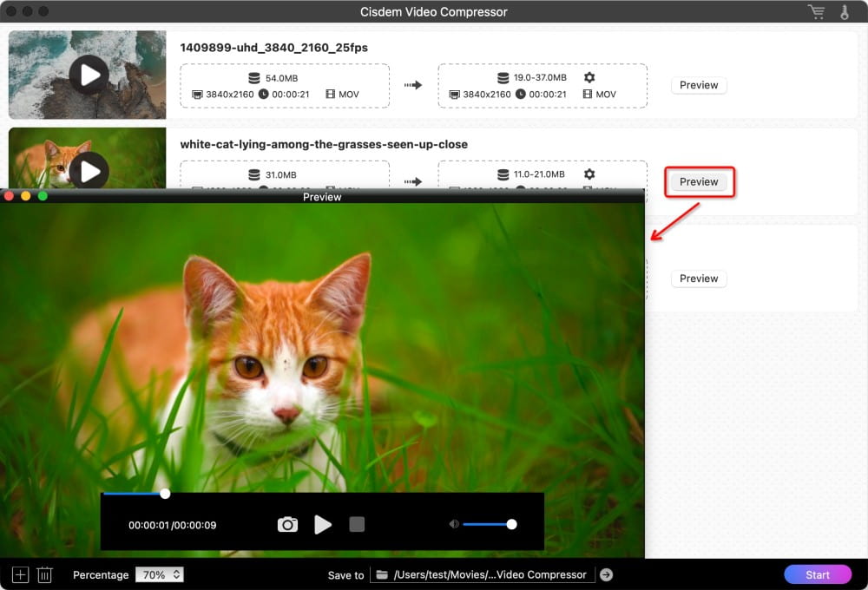Take a snapshot with the camera icon
Viewport: 868px width, 590px height.
pyautogui.click(x=287, y=525)
